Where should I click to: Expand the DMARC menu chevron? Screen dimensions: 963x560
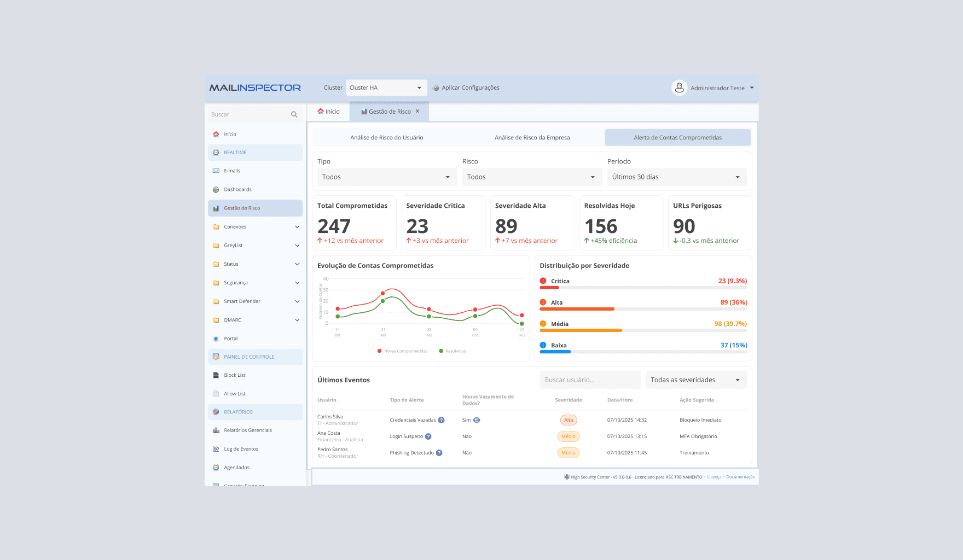click(x=297, y=320)
